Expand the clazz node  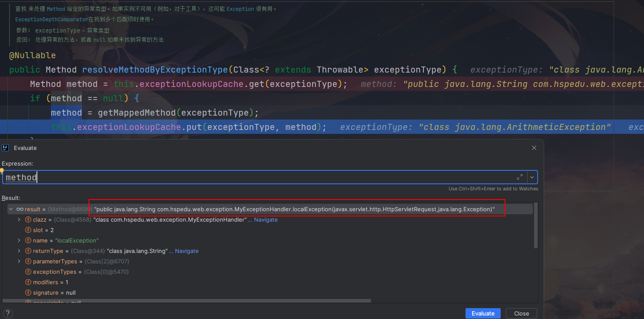(x=19, y=219)
